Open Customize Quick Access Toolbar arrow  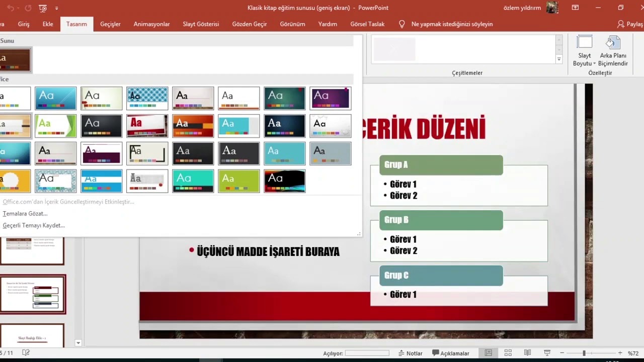56,9
